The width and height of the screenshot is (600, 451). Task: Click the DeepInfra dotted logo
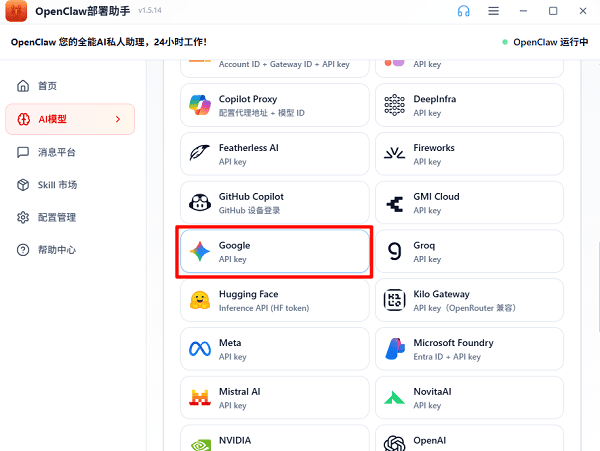pyautogui.click(x=395, y=105)
